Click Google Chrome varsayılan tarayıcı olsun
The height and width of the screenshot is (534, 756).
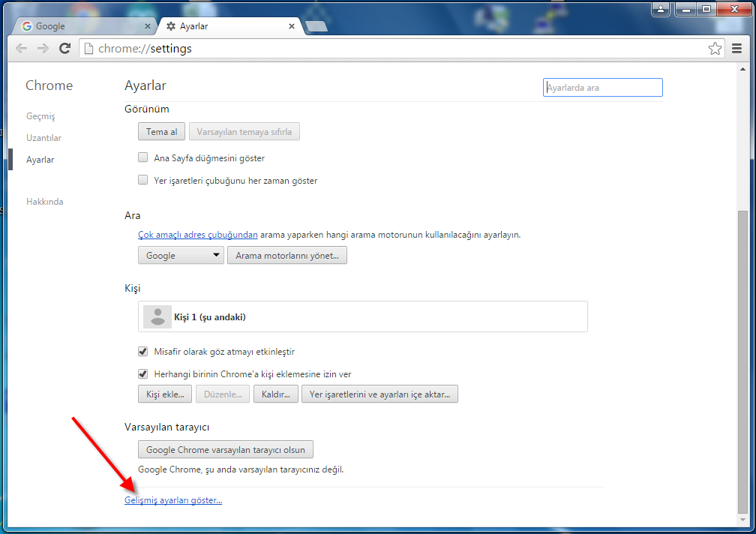[x=226, y=449]
